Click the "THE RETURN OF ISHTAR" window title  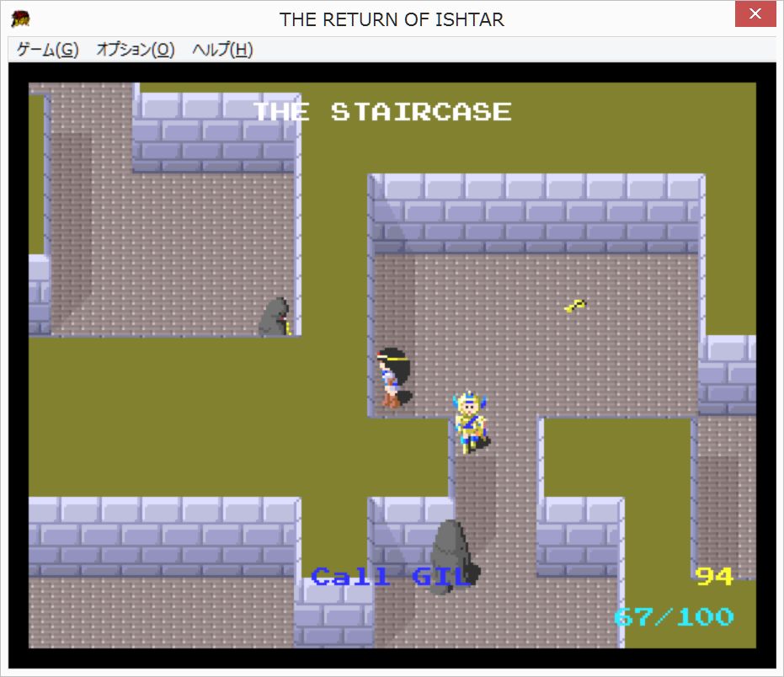point(392,19)
